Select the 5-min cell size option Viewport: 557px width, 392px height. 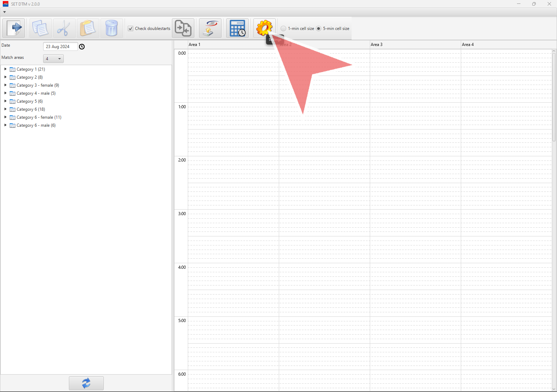point(319,29)
